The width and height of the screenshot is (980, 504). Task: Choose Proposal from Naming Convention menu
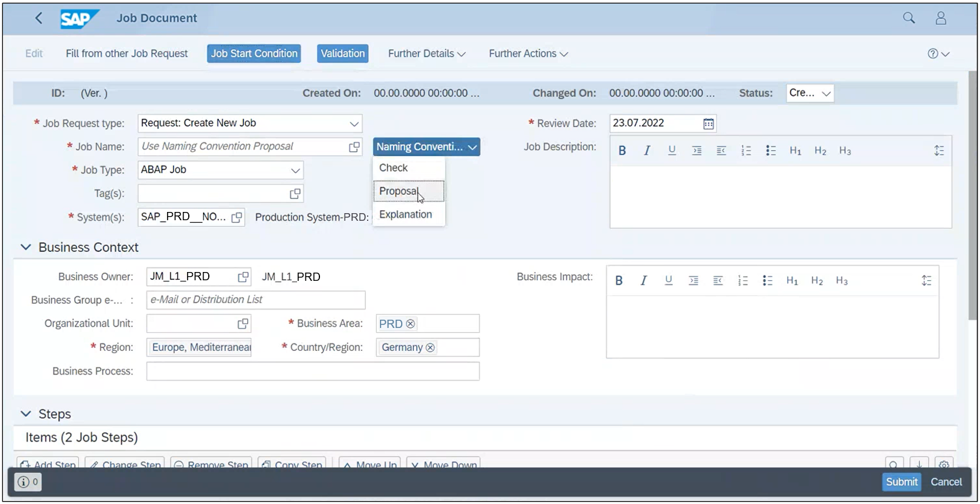[x=409, y=191]
